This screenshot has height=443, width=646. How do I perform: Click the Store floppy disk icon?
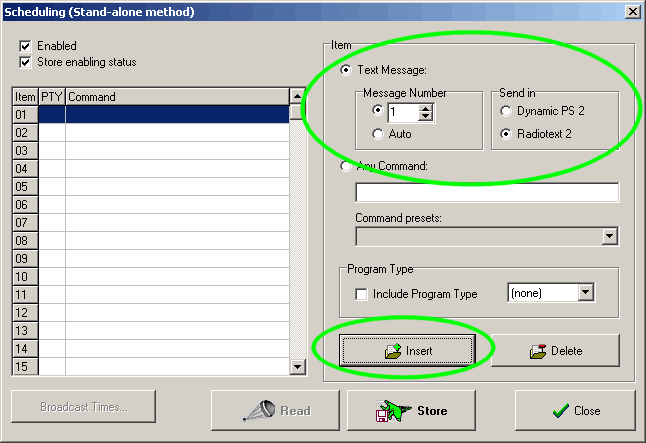[x=382, y=416]
